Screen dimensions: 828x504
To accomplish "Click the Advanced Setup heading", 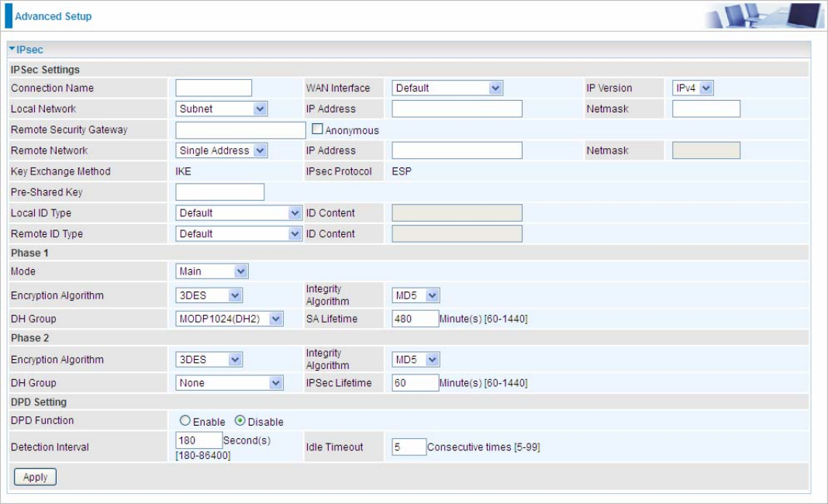I will tap(53, 16).
